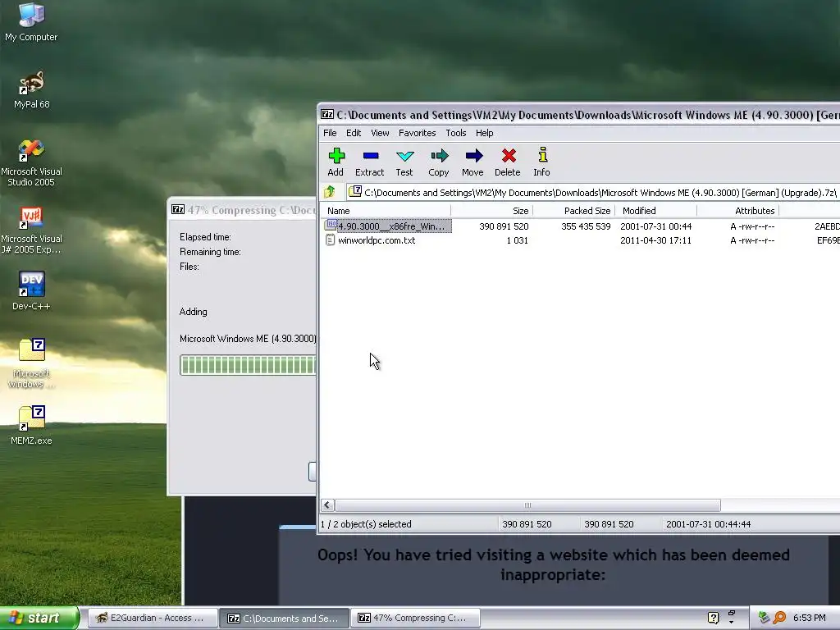This screenshot has width=840, height=630.
Task: Click the up-one-level folder icon
Action: (x=330, y=192)
